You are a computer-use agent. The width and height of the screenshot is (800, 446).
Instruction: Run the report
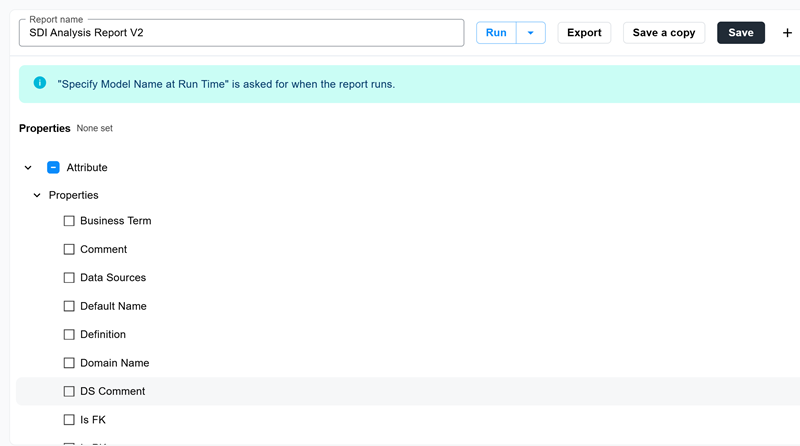click(x=496, y=33)
